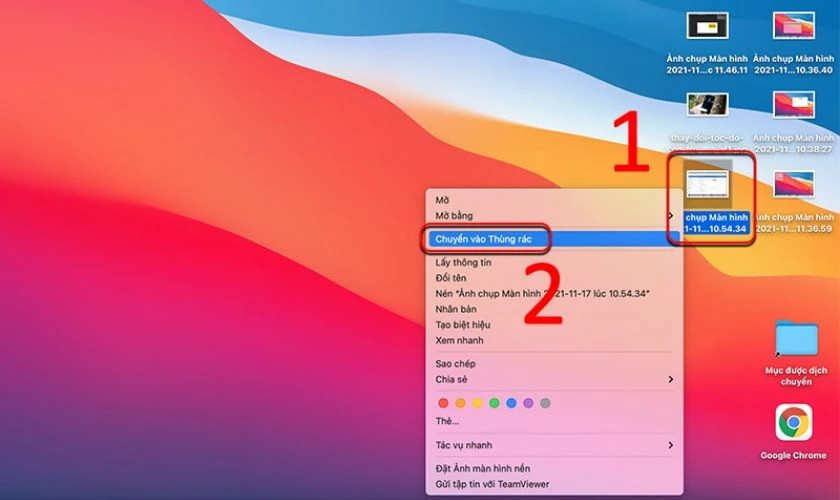The height and width of the screenshot is (500, 840).
Task: Select screenshot file ending 10.36.59
Action: tap(794, 184)
